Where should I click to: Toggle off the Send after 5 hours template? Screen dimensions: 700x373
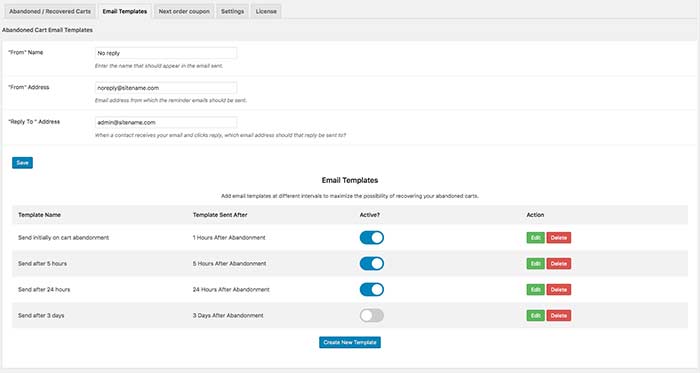pos(371,263)
